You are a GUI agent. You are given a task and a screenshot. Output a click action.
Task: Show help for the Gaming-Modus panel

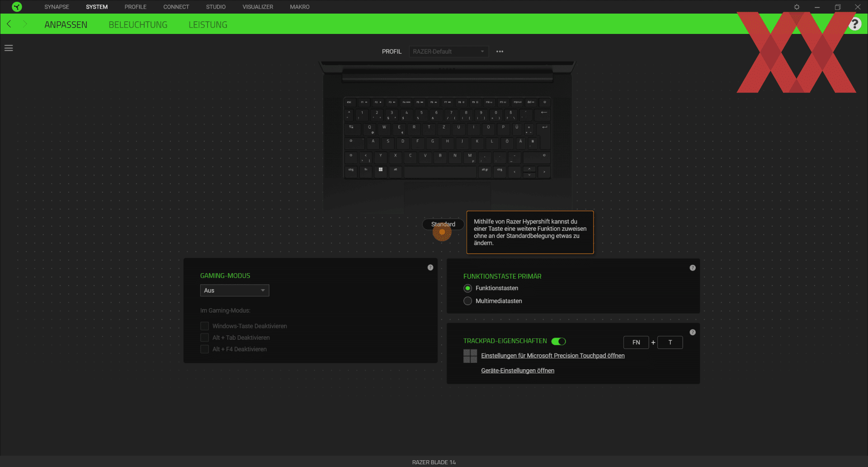coord(430,267)
